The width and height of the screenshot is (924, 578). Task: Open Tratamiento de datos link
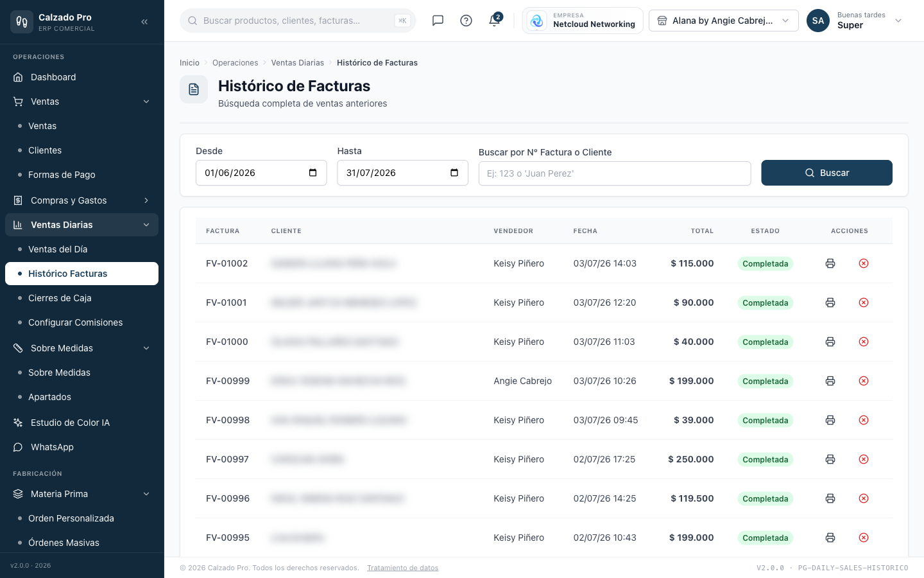tap(402, 568)
